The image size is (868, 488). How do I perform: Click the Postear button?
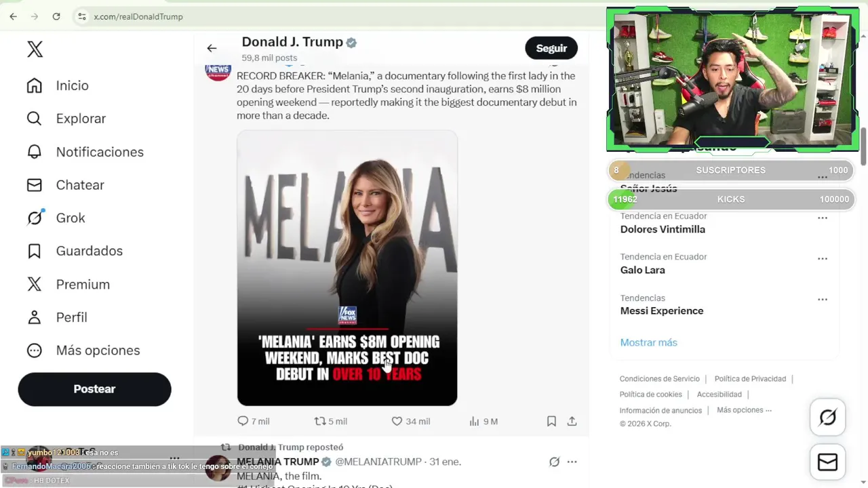pyautogui.click(x=94, y=389)
